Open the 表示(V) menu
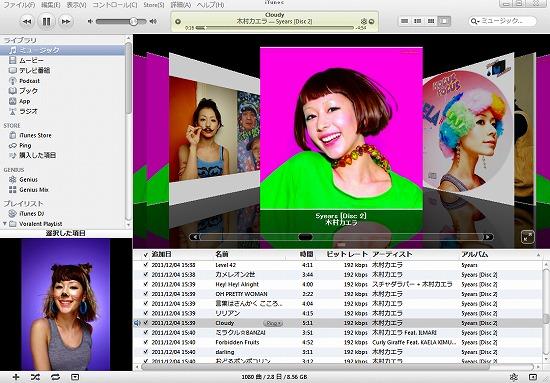Viewport: 550px width, 383px height. (x=76, y=5)
